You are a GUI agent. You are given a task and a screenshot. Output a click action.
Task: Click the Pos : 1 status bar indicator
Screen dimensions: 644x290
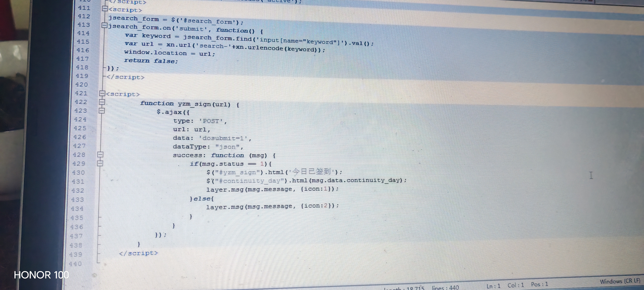point(539,285)
